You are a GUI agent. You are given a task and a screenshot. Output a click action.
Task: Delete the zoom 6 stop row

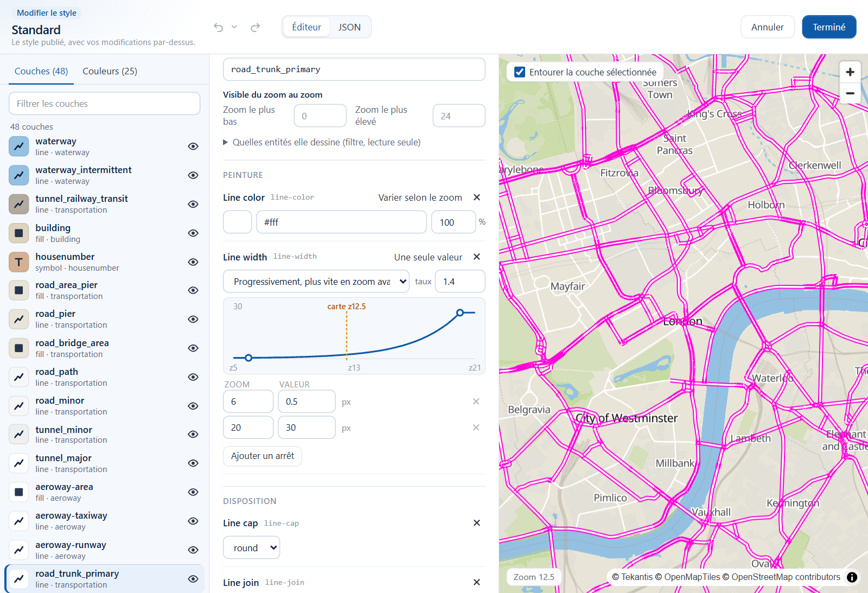476,401
